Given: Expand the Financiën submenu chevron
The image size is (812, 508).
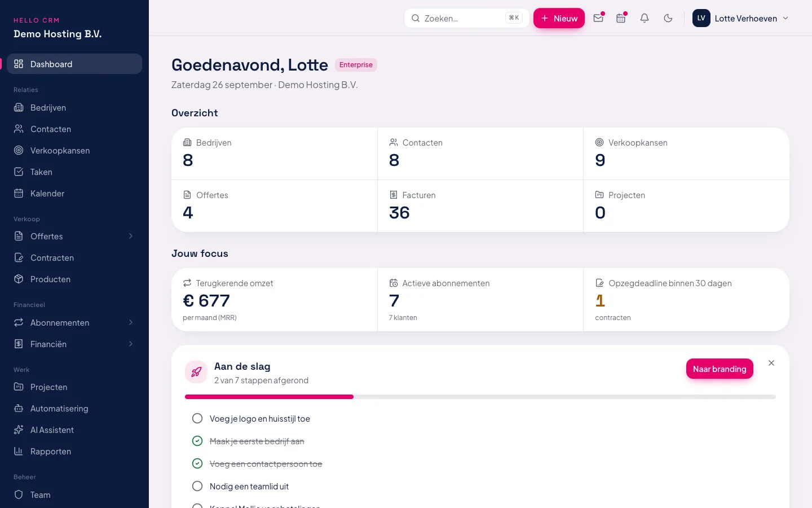Looking at the screenshot, I should tap(131, 344).
